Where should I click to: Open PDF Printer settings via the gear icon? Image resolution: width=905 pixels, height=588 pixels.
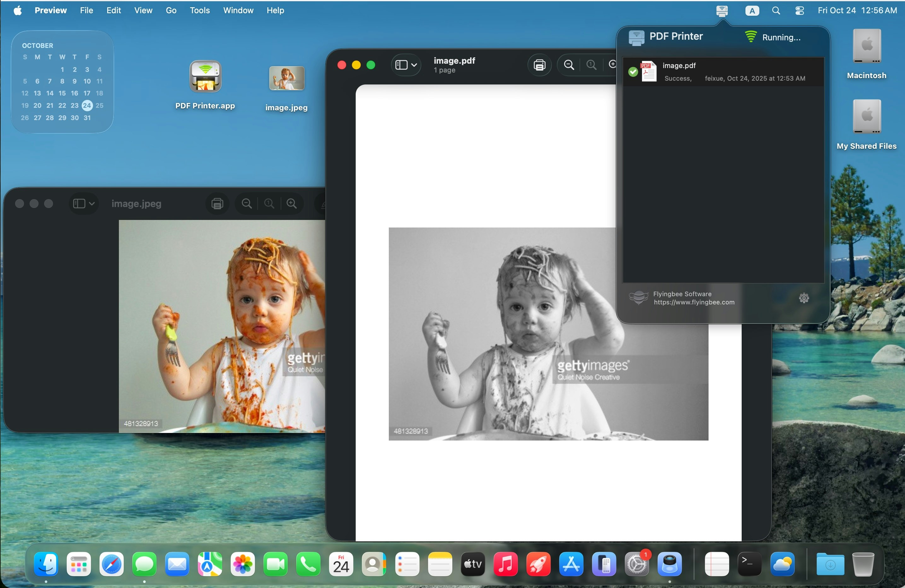coord(804,298)
